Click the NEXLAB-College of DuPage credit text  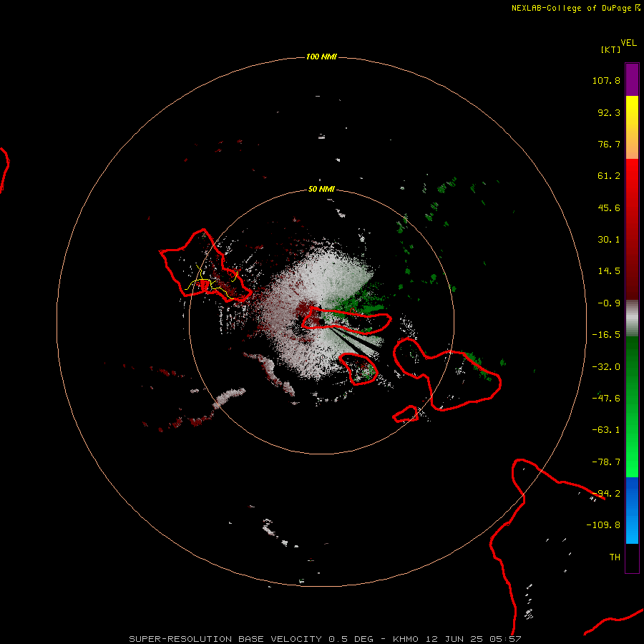pyautogui.click(x=576, y=8)
